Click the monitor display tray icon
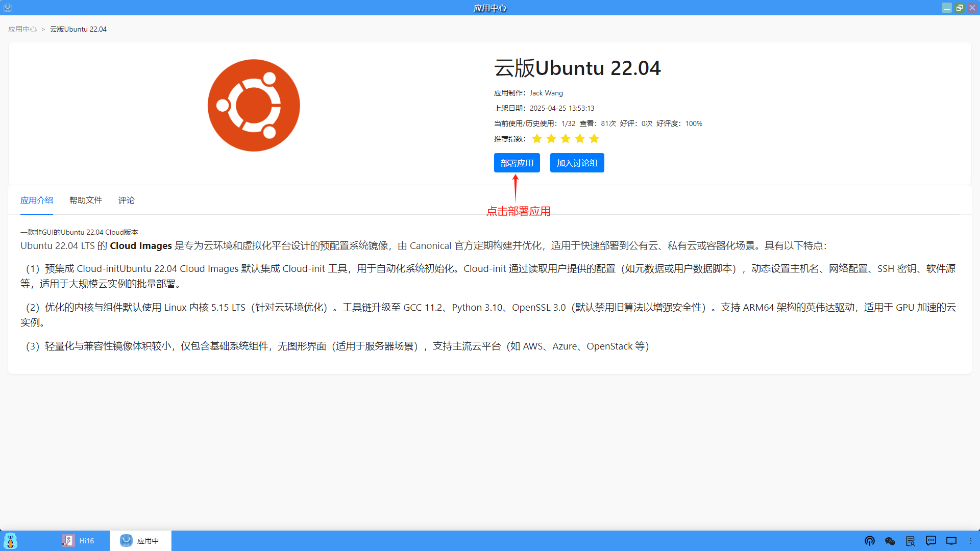 951,541
